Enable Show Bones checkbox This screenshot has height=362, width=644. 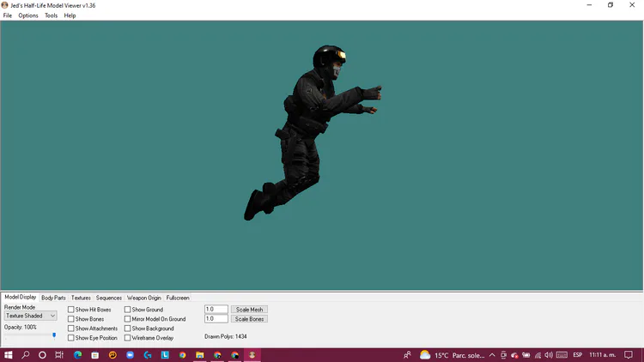click(71, 319)
